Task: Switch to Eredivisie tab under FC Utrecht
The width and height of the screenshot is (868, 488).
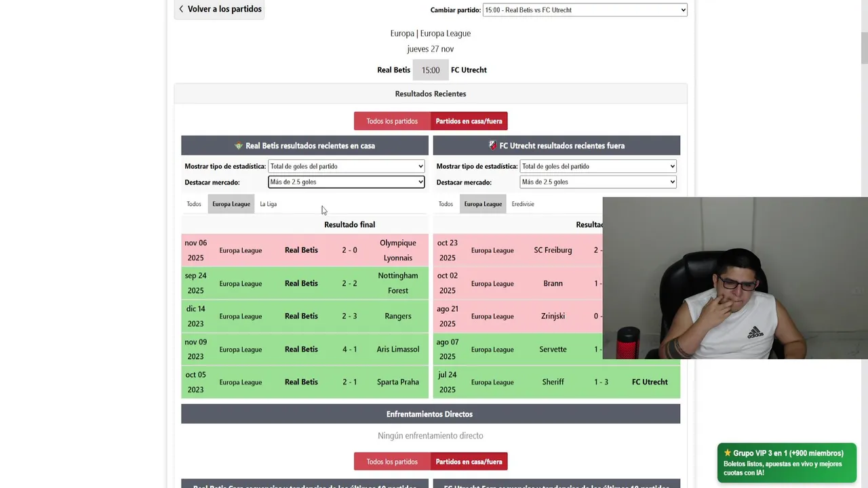Action: pos(523,204)
